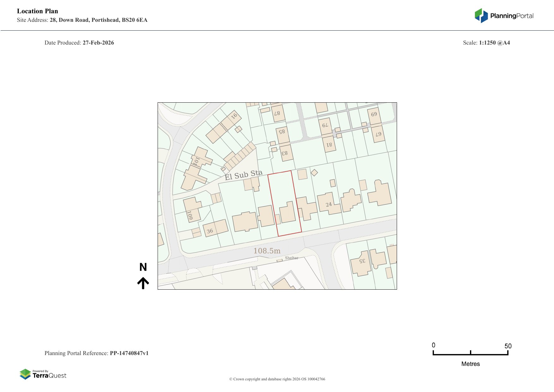This screenshot has height=392, width=554.
Task: Click the Location Plan title
Action: [x=38, y=11]
